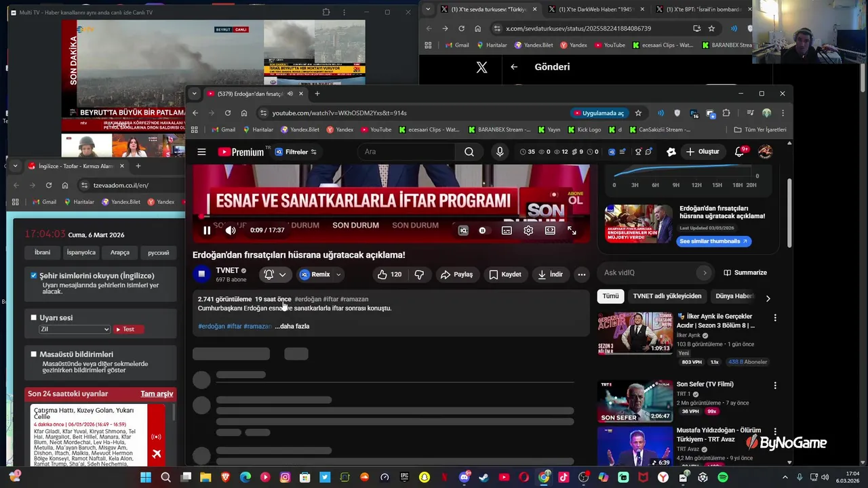Show more filter chips with right arrow
The width and height of the screenshot is (868, 488).
(x=768, y=298)
